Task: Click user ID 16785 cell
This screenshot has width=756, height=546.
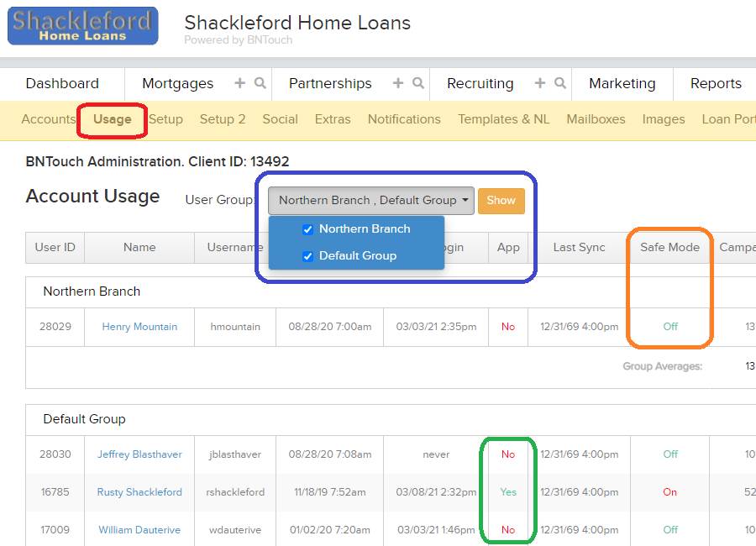Action: 55,492
